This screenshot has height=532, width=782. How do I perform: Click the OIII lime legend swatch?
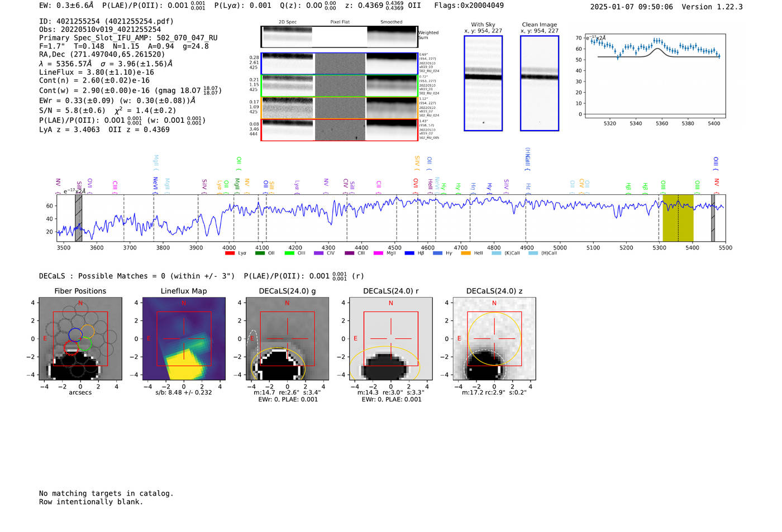tap(289, 253)
